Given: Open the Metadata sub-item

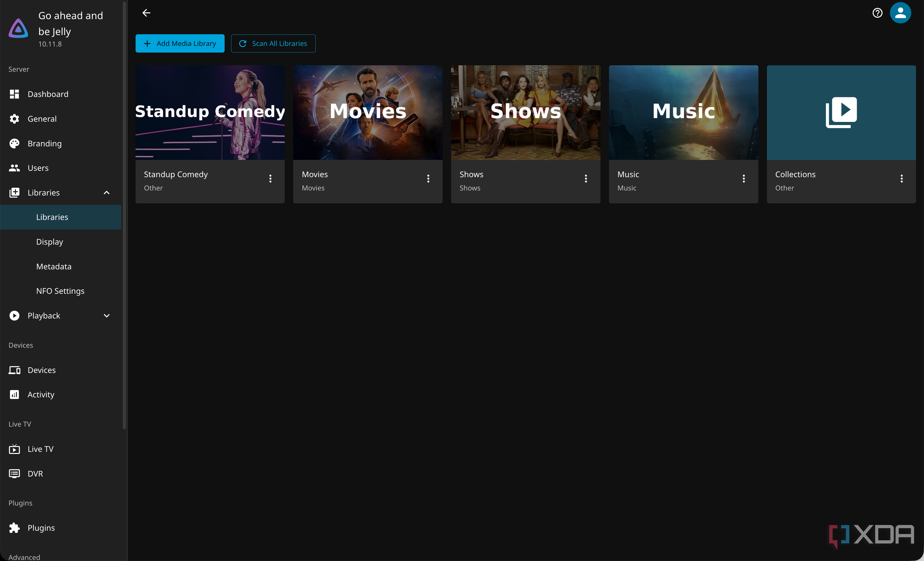Looking at the screenshot, I should point(61,266).
